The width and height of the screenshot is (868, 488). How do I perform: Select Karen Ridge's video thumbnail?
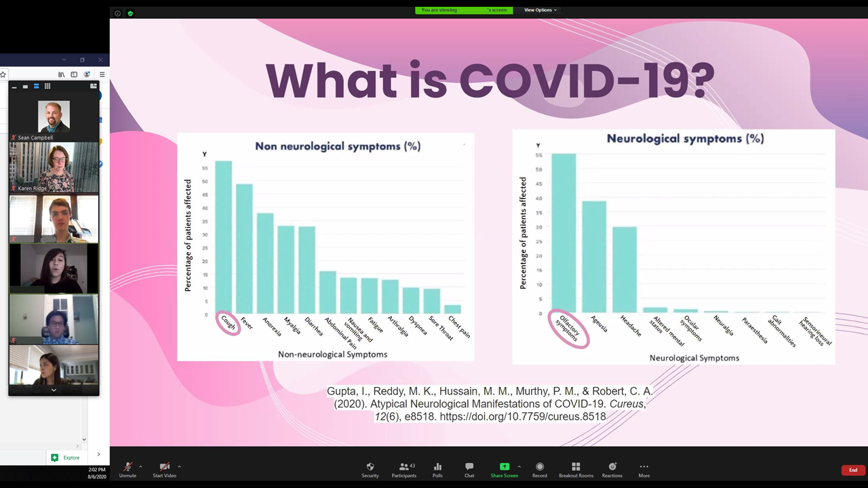[54, 167]
